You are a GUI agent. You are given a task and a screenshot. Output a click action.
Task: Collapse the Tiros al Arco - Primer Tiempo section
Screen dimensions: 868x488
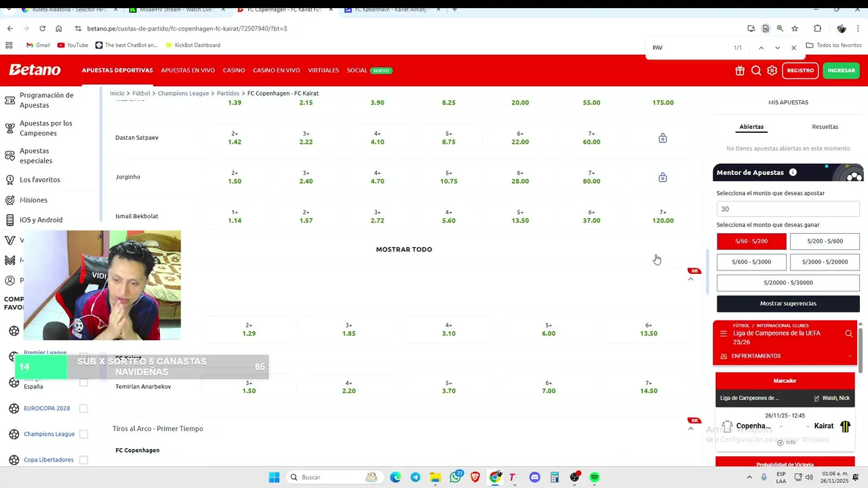point(691,428)
